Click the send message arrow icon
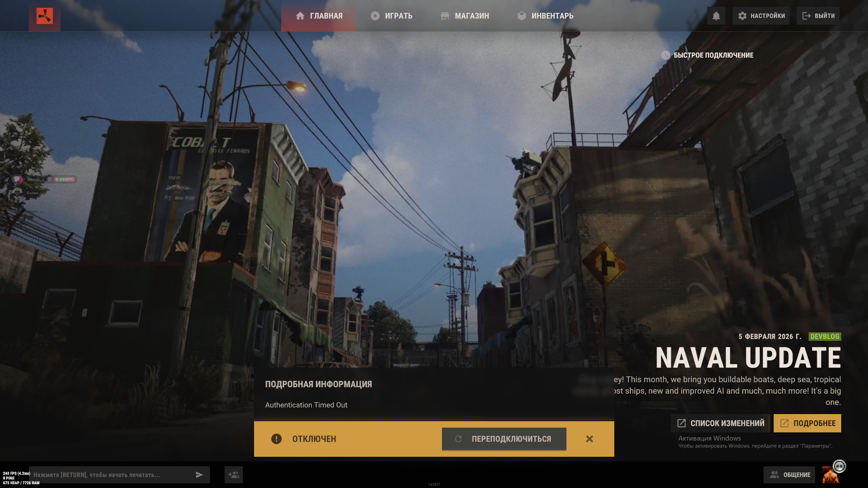 [x=199, y=475]
